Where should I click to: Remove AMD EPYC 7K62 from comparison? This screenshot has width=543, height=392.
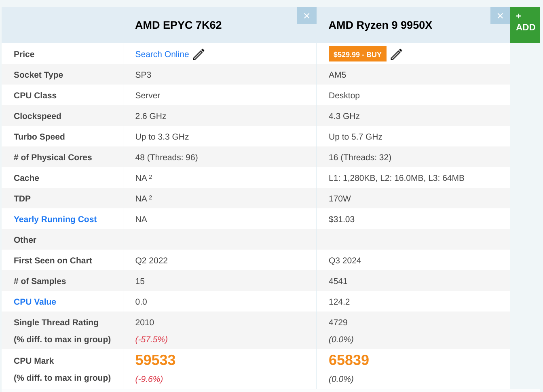(306, 16)
